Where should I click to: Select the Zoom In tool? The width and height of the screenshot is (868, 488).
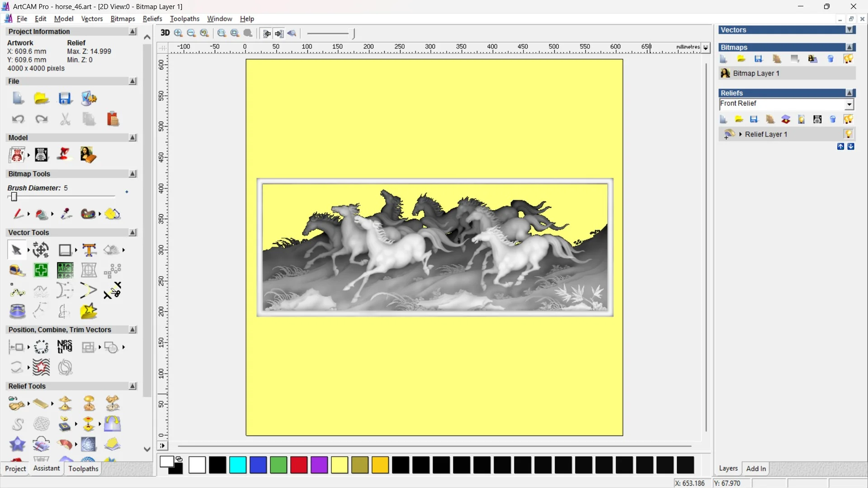[178, 33]
